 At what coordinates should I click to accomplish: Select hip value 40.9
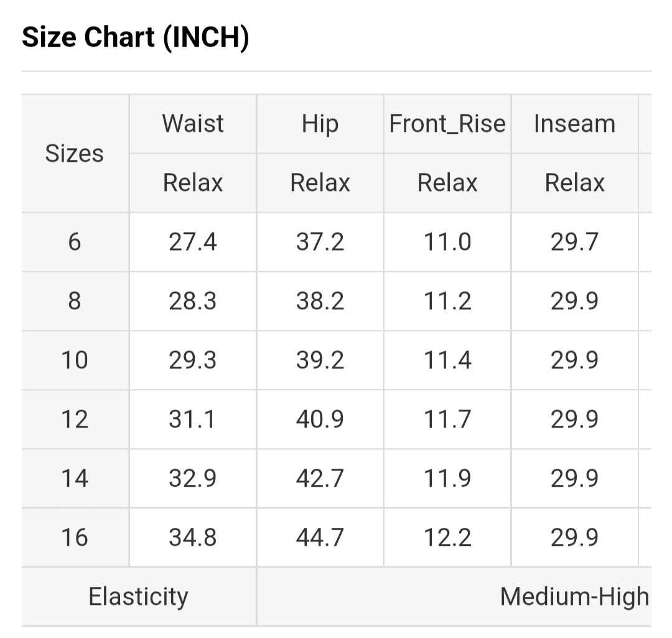320,419
